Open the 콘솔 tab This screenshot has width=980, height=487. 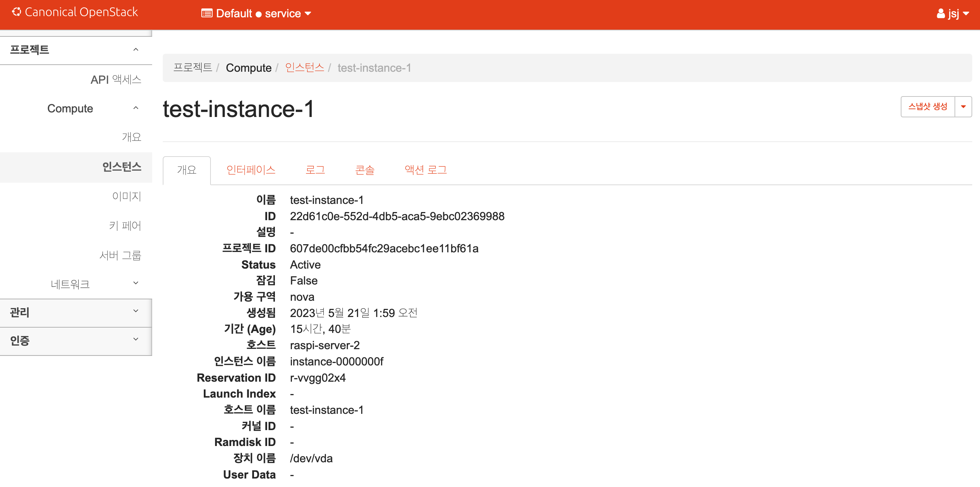click(364, 170)
